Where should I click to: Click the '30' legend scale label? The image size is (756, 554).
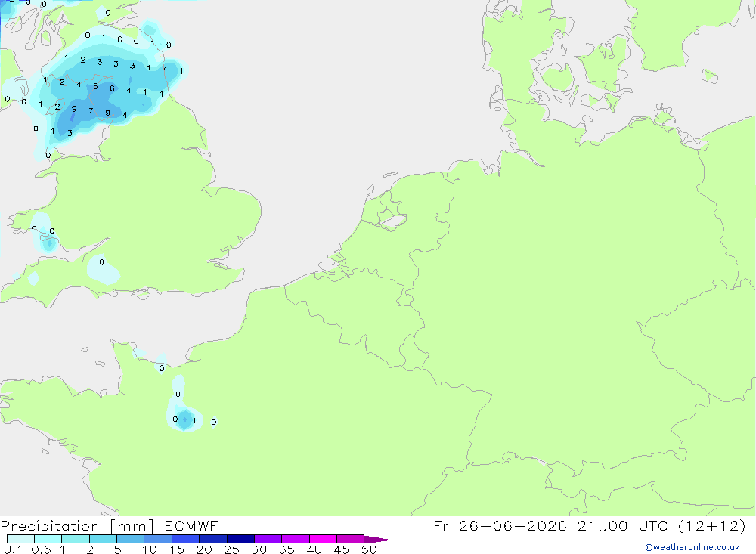(x=259, y=549)
